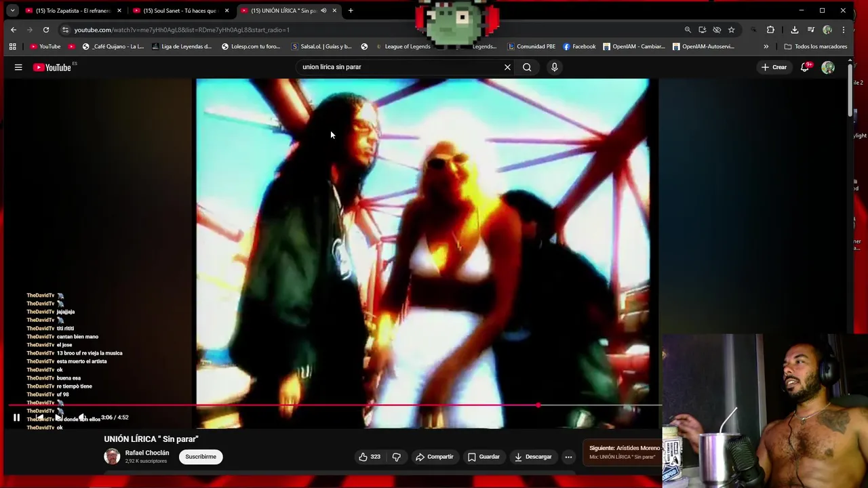
Task: Share the video with Compartir
Action: (x=434, y=457)
